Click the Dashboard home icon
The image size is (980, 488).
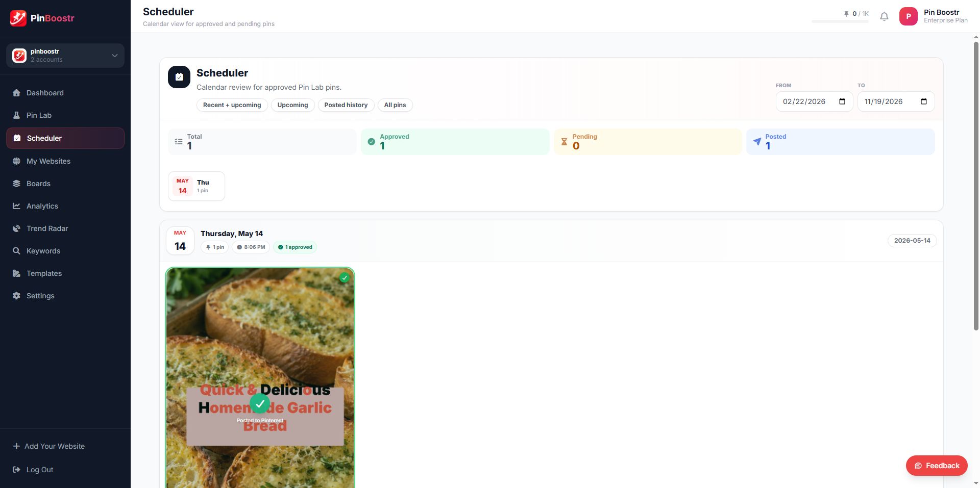tap(16, 93)
